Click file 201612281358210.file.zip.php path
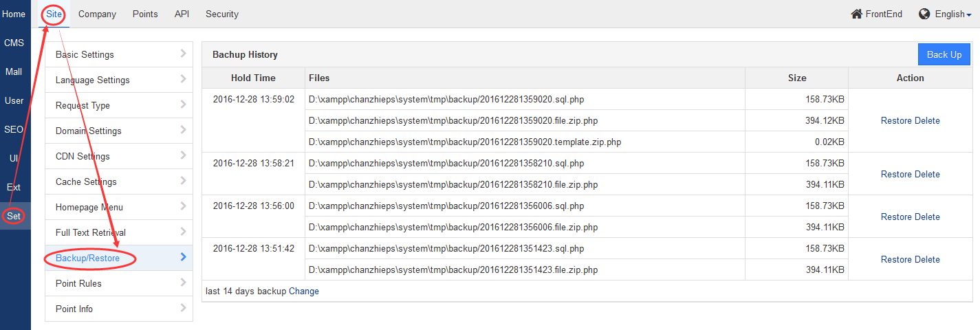This screenshot has height=330, width=980. pyautogui.click(x=453, y=184)
